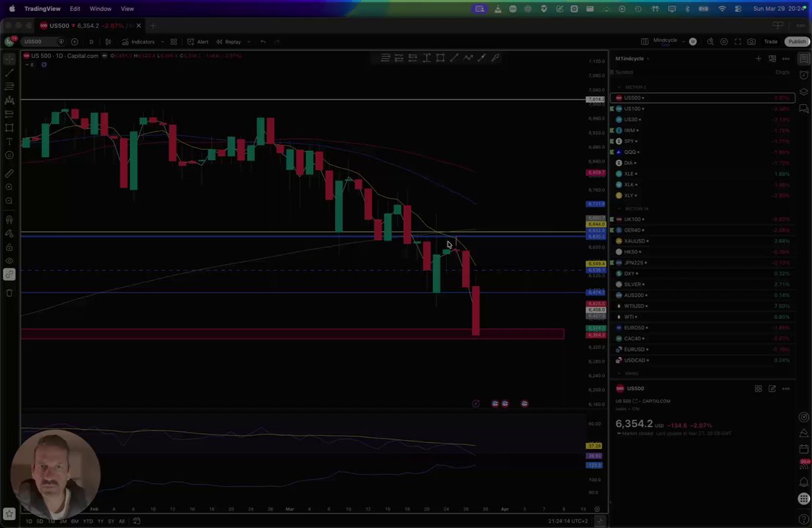Click the trash remove objects icon
The height and width of the screenshot is (528, 812).
[x=10, y=293]
